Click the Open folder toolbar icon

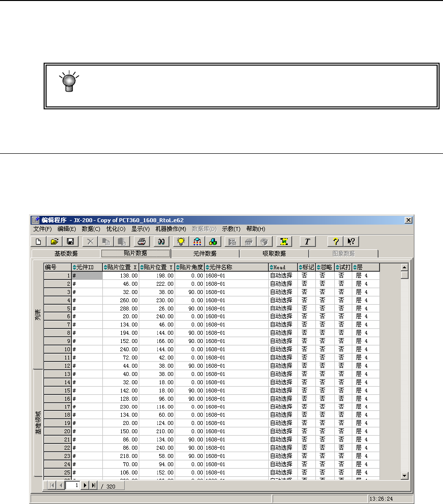54,242
